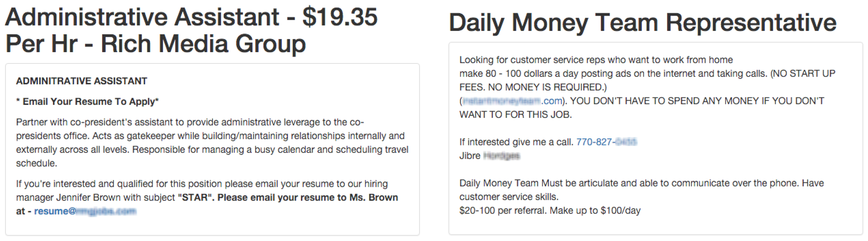Click the 'Daily Money Team Representative' heading
This screenshot has width=868, height=241.
[643, 23]
